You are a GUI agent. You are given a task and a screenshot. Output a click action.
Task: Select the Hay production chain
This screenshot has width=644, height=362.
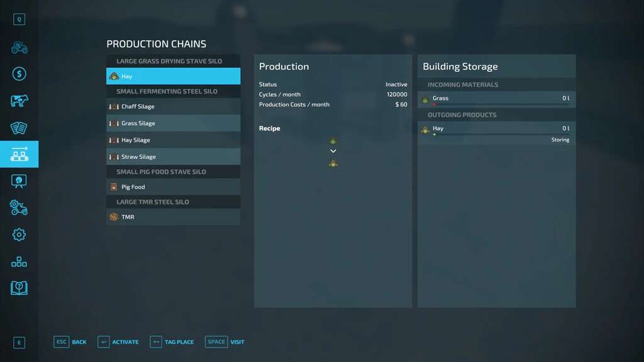[173, 76]
